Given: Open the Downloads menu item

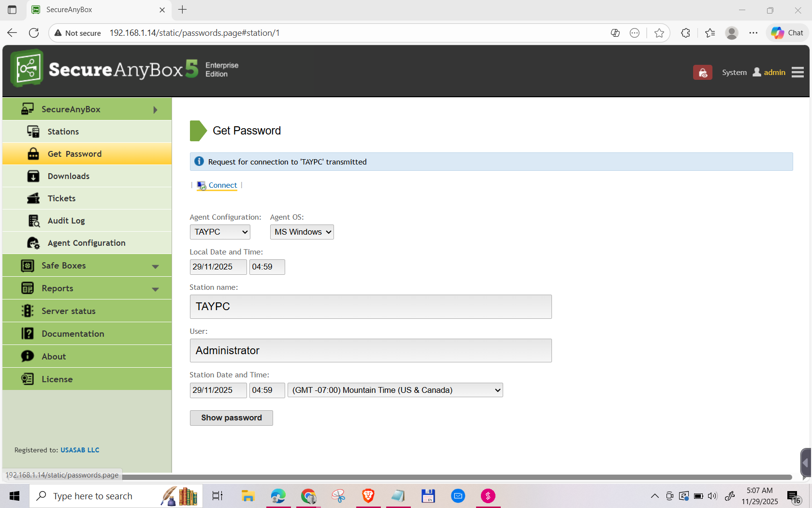Looking at the screenshot, I should tap(87, 176).
